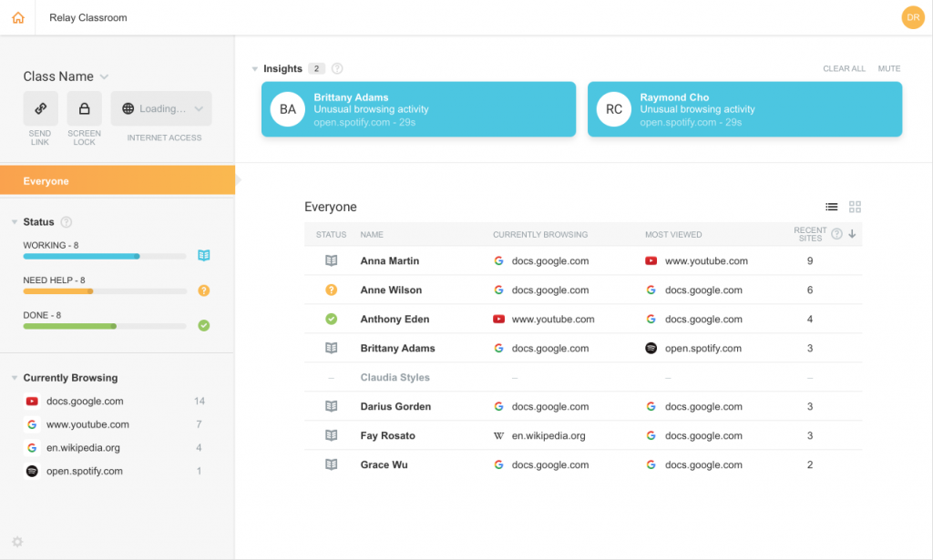Click Anne Wilson's need-help status icon
This screenshot has height=560, width=933.
pyautogui.click(x=331, y=290)
